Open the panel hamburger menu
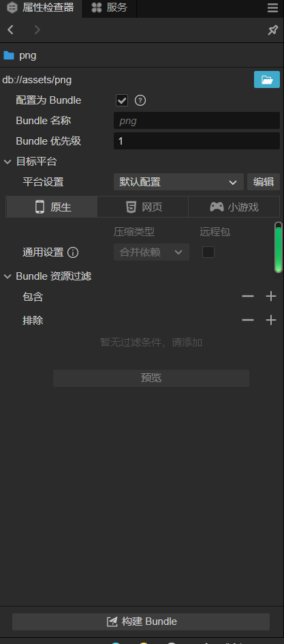Viewport: 284px width, 644px height. pyautogui.click(x=272, y=8)
